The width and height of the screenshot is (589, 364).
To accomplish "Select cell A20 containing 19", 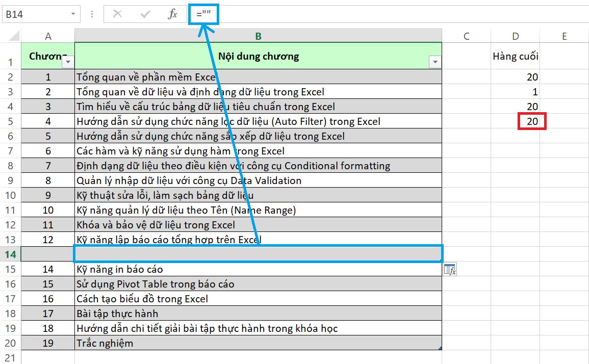I will coord(48,343).
